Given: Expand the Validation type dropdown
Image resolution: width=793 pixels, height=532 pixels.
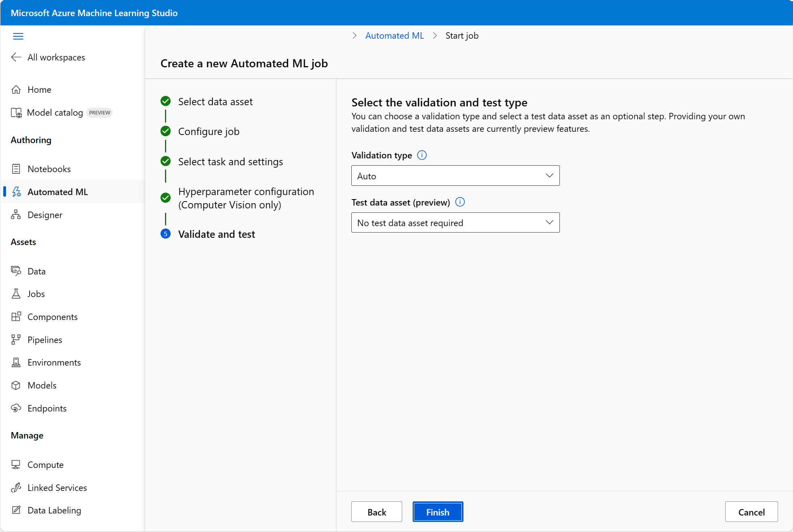Looking at the screenshot, I should tap(455, 176).
